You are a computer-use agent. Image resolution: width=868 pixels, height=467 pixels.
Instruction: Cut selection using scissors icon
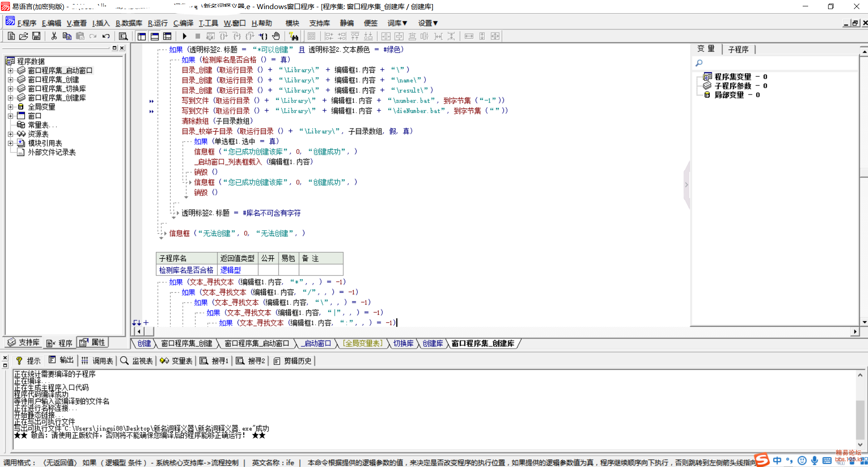[54, 36]
